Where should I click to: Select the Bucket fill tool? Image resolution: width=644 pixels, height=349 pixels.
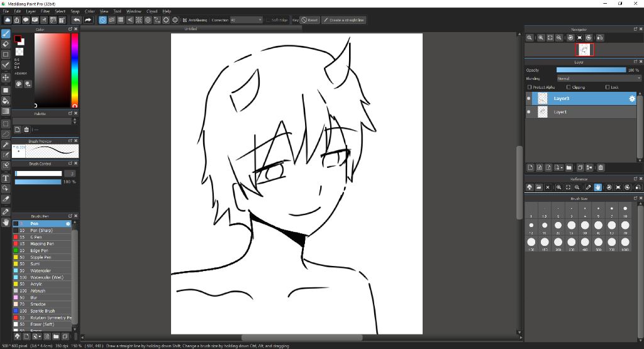(6, 101)
